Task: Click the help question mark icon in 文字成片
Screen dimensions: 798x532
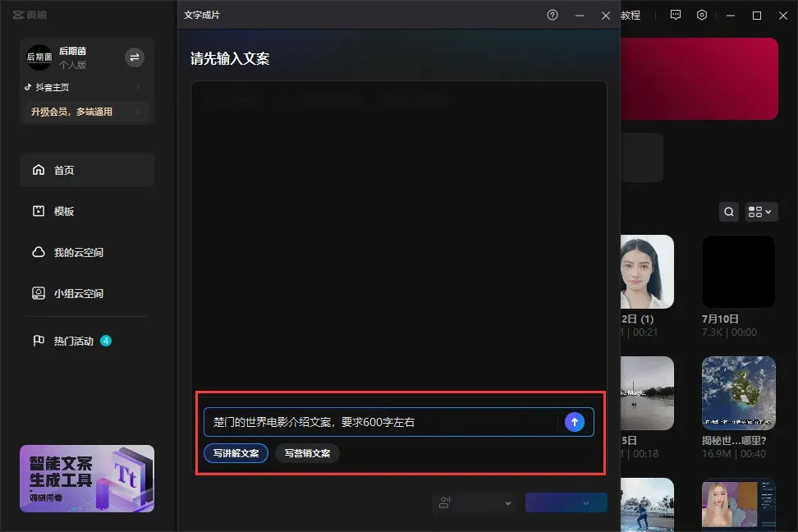Action: [553, 16]
